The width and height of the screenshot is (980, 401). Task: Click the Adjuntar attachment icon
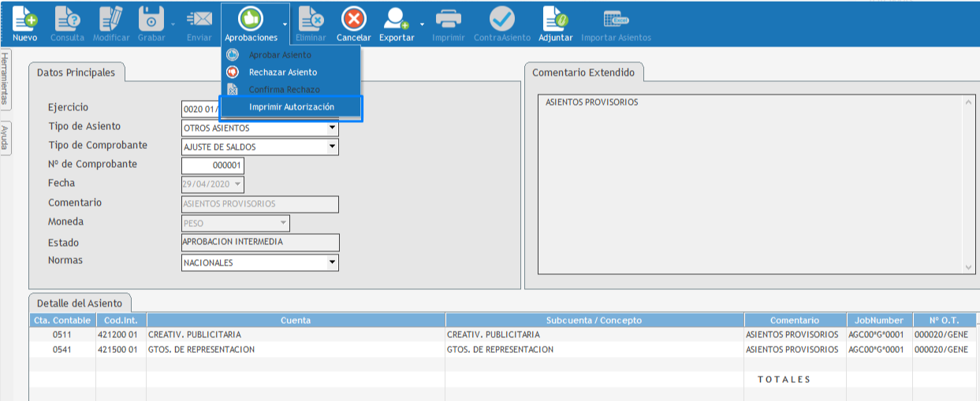[x=556, y=19]
